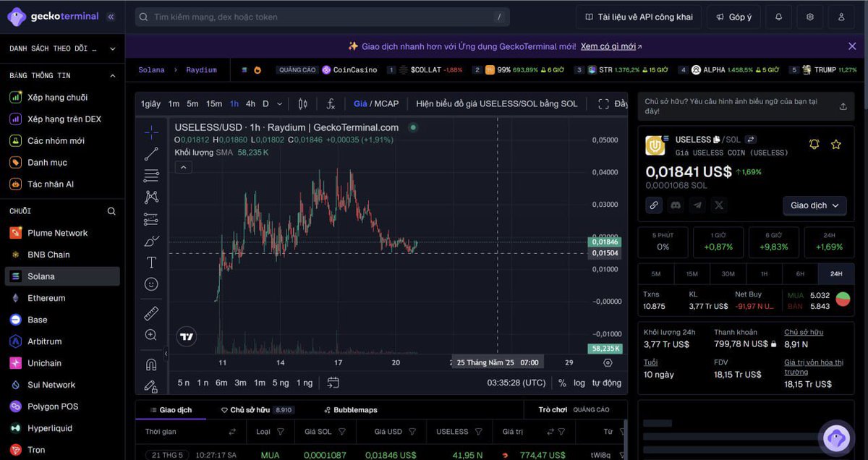This screenshot has width=868, height=460.
Task: Open the Loại column filter
Action: point(281,432)
